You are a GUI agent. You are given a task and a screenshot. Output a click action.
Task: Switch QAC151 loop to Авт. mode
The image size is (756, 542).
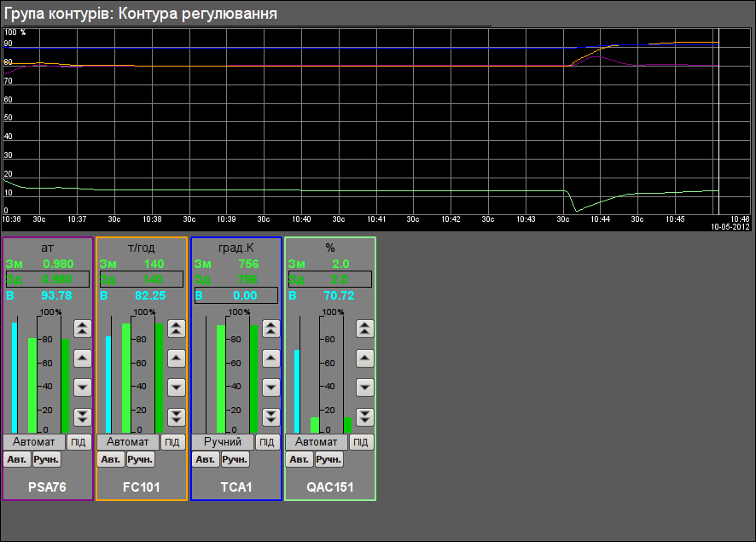tap(299, 459)
